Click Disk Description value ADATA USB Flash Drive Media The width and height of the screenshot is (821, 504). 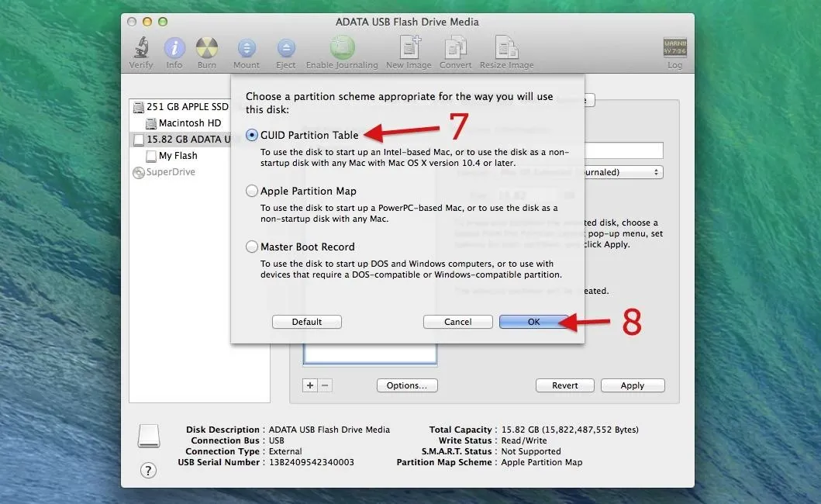click(329, 430)
